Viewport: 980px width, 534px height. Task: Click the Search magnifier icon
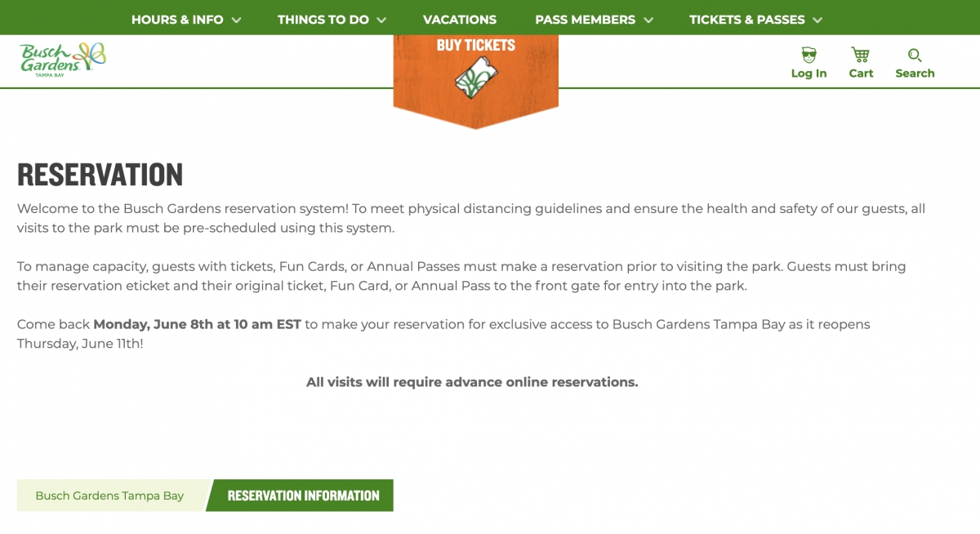(915, 56)
